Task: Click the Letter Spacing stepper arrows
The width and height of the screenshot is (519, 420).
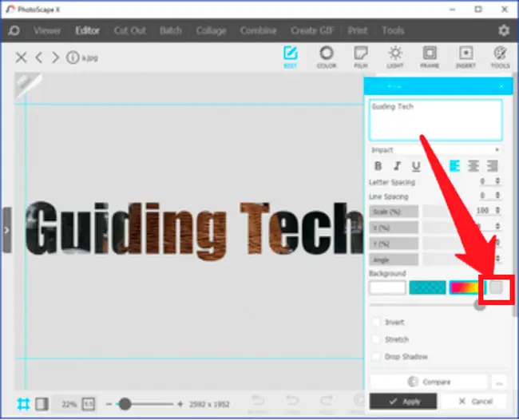Action: click(x=497, y=181)
